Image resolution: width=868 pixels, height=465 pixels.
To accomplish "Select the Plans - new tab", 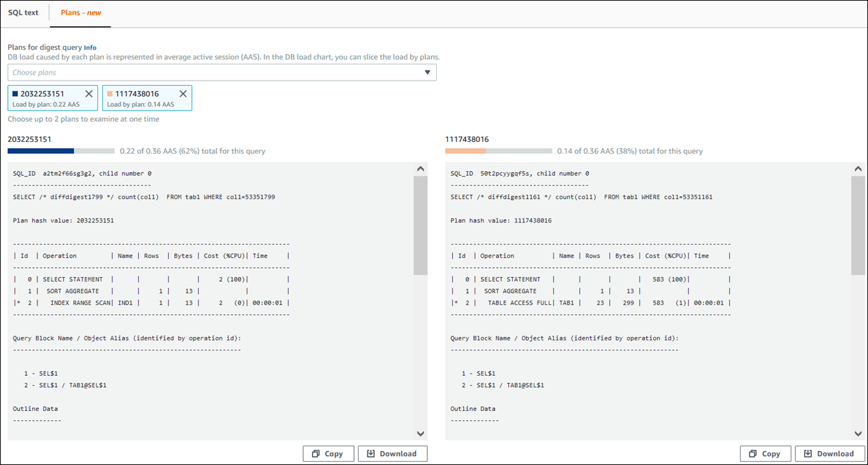I will tap(80, 13).
